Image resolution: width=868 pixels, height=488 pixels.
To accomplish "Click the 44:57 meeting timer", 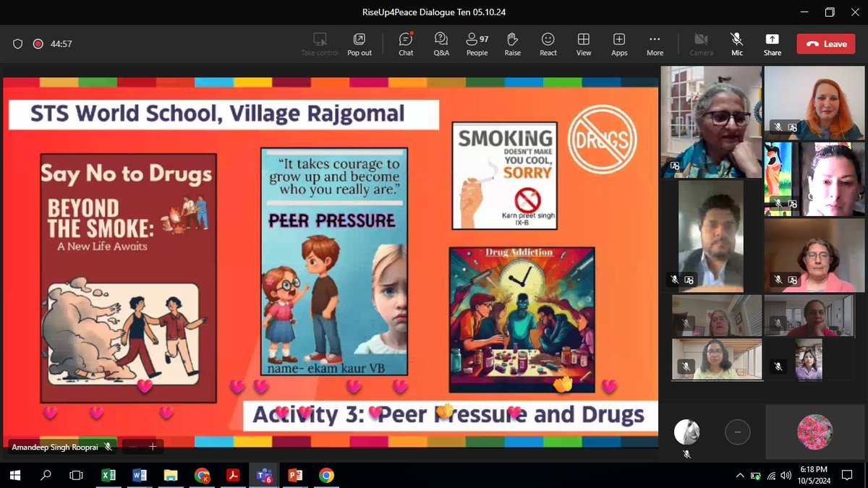I will pos(61,44).
